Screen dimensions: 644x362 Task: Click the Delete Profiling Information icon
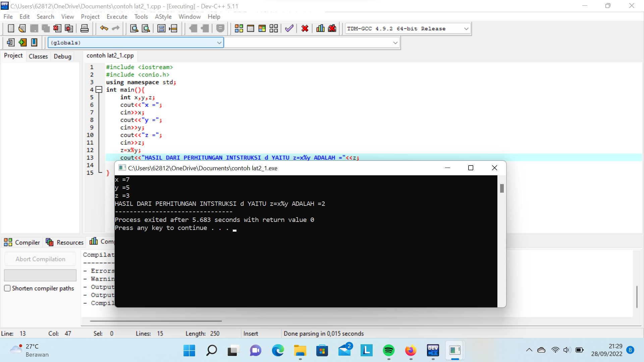click(332, 28)
